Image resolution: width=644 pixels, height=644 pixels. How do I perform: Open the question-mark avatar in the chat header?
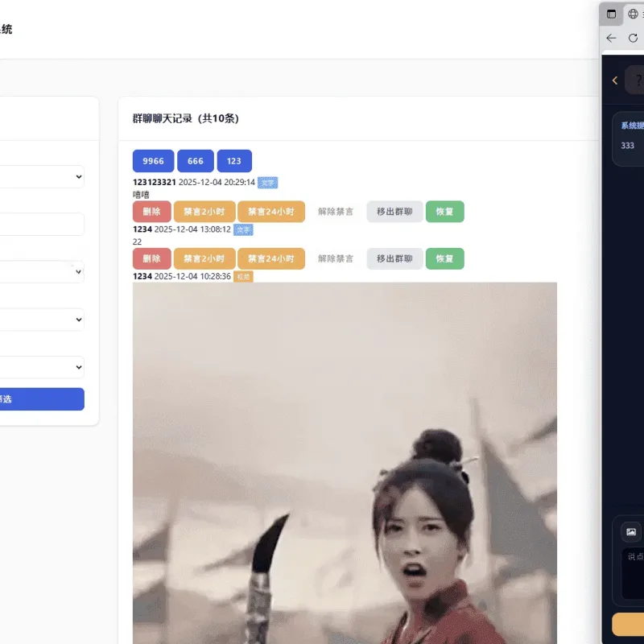pos(635,80)
